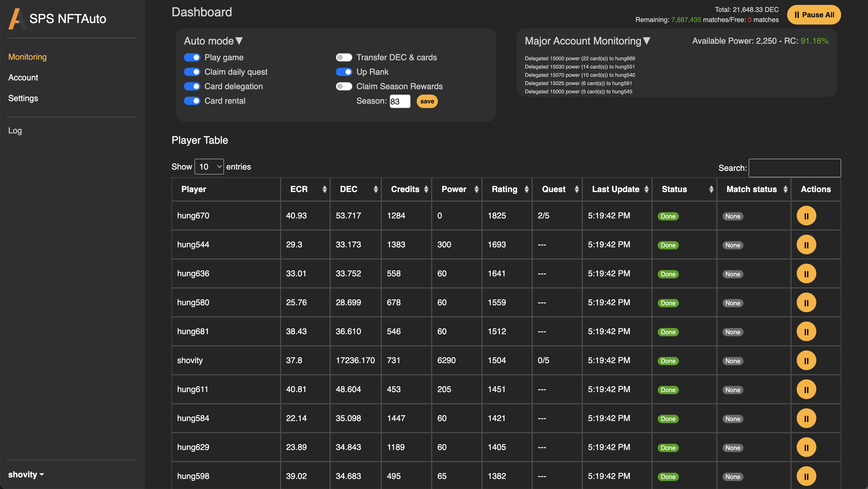Enable the Transfer DEC & cards toggle
This screenshot has height=489, width=868.
pyautogui.click(x=344, y=57)
